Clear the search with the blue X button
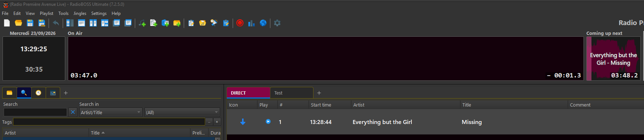644x140 pixels. point(73,112)
